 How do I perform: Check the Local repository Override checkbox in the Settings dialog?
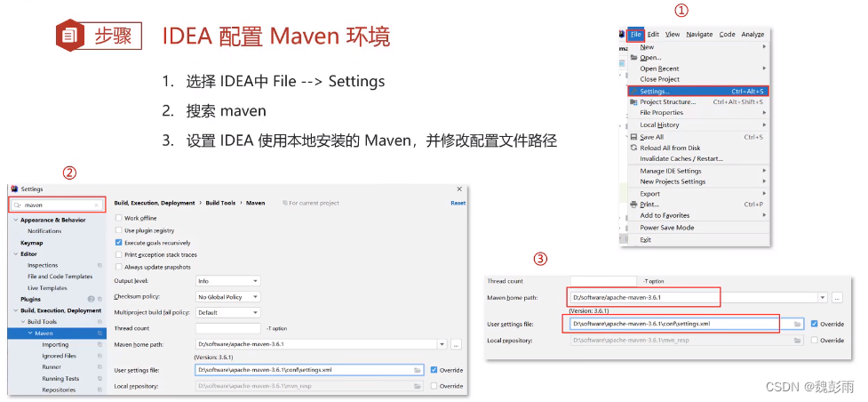point(434,386)
